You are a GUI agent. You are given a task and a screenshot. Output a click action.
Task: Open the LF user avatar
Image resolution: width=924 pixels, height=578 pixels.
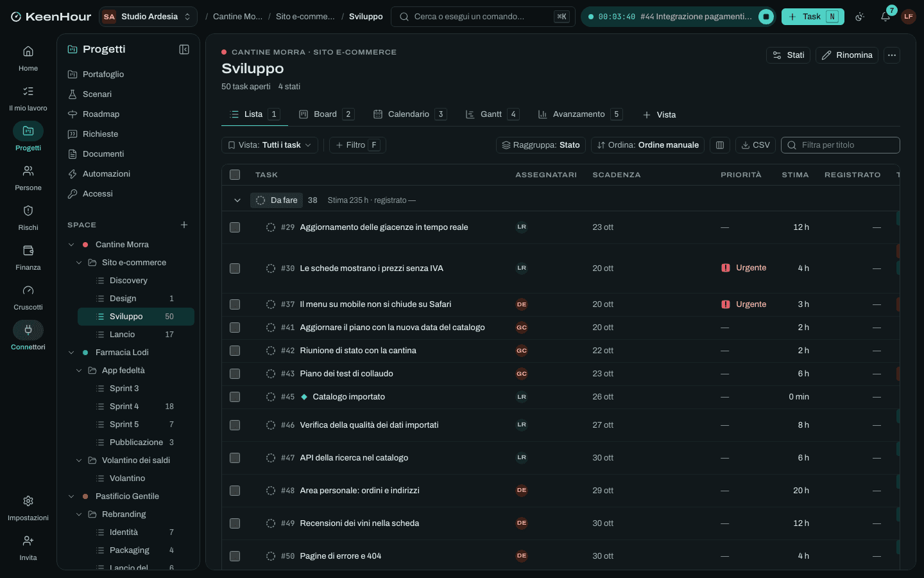point(908,17)
